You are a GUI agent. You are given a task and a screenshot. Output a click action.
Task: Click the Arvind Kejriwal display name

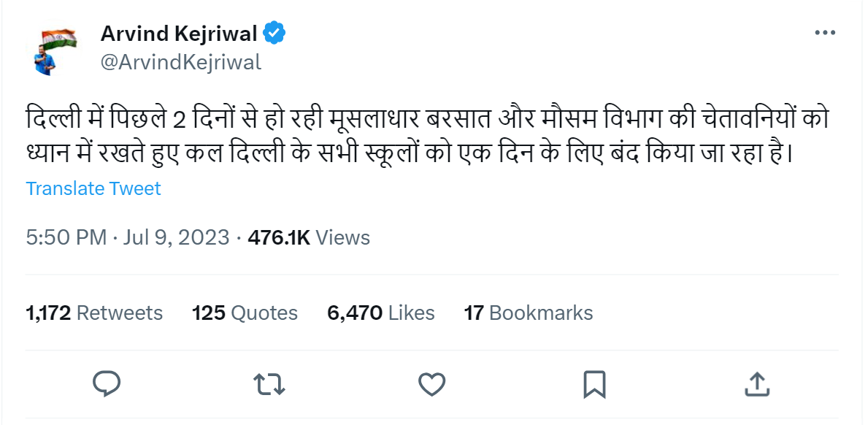click(179, 34)
